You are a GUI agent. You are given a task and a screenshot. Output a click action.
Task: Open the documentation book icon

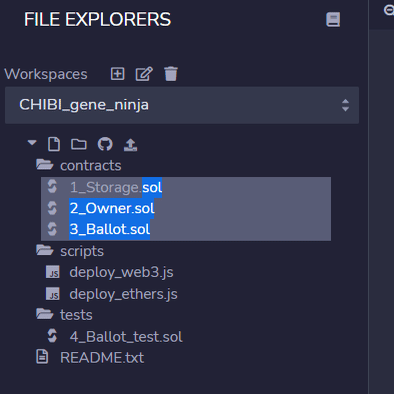click(x=333, y=20)
